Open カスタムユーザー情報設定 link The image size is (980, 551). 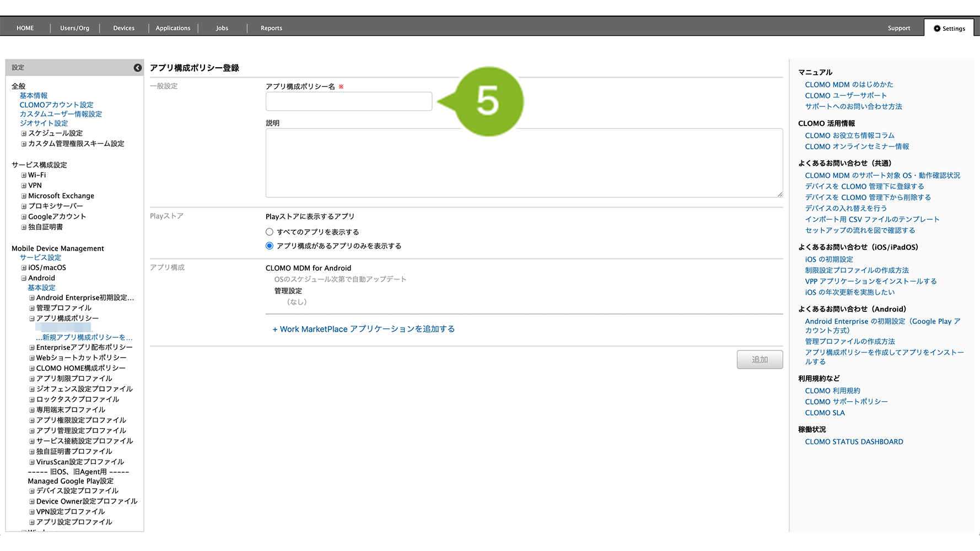[x=61, y=114]
